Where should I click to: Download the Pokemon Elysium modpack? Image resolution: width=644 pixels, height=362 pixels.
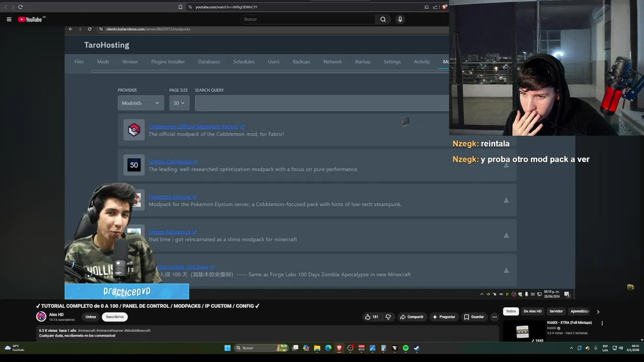coord(506,200)
